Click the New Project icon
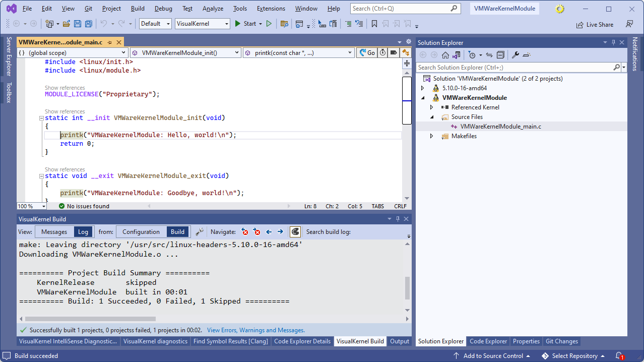644x362 pixels. click(49, 24)
